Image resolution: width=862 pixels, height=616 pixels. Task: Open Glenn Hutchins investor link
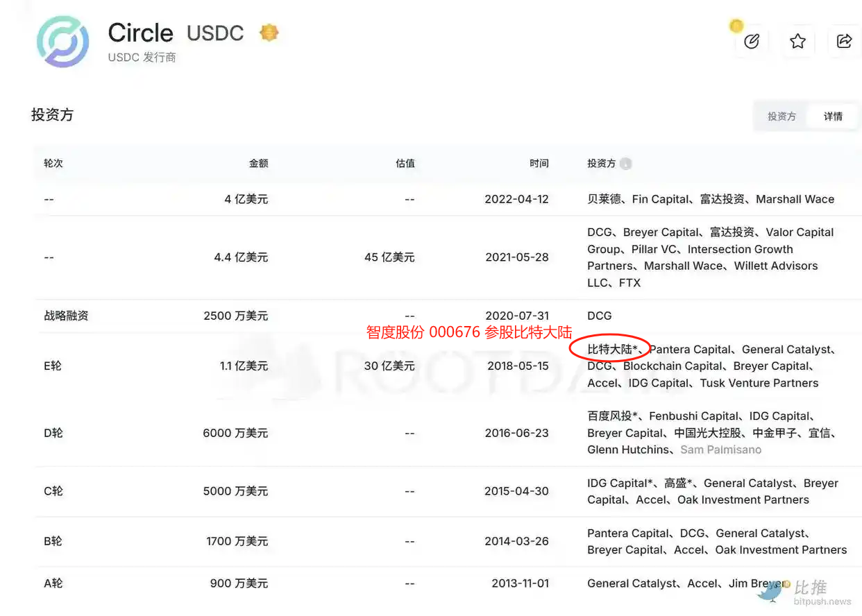pyautogui.click(x=628, y=450)
